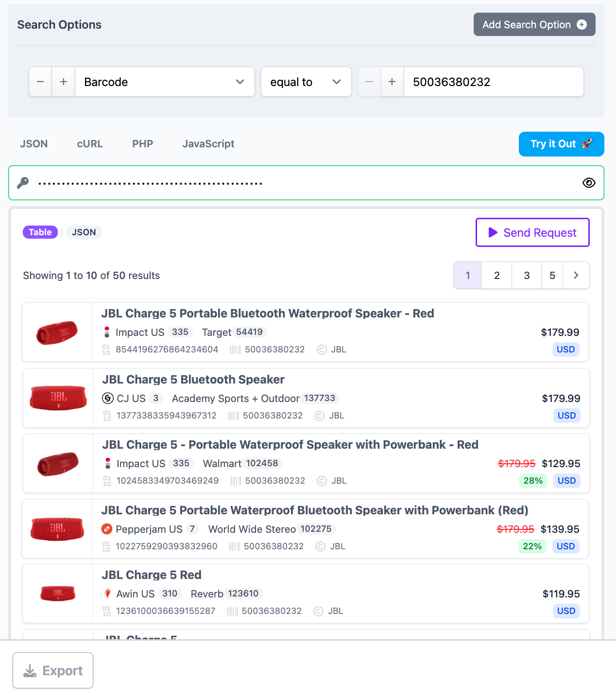Click the price $129.95
The width and height of the screenshot is (616, 700).
[561, 464]
